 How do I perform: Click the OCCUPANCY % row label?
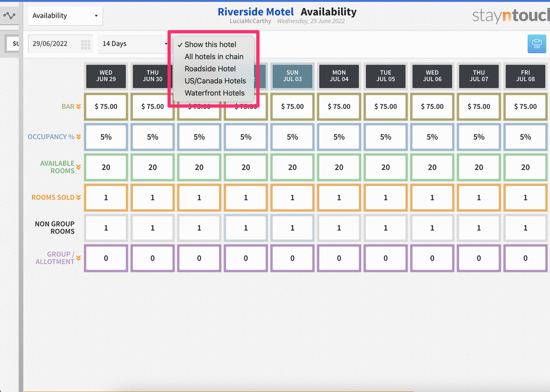[x=51, y=137]
